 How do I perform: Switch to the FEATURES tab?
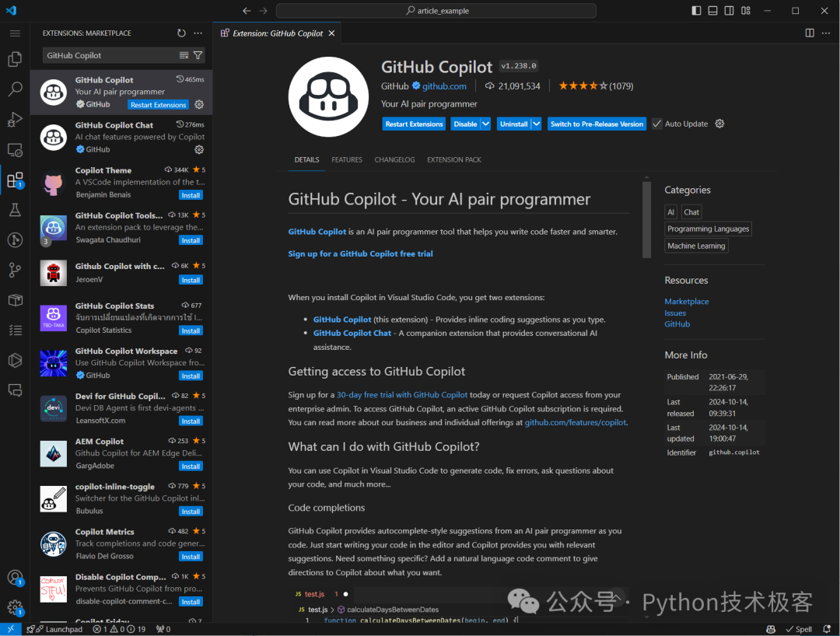(347, 159)
